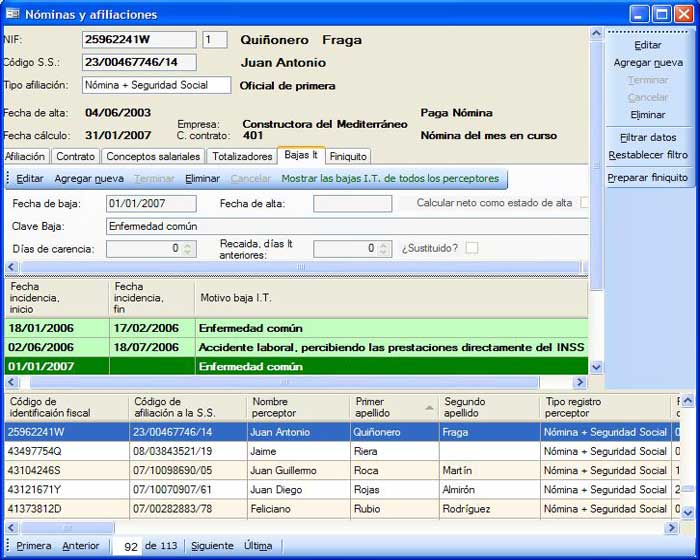This screenshot has height=560, width=700.
Task: Decrease Recaída días It anteriores value
Action: pyautogui.click(x=384, y=252)
